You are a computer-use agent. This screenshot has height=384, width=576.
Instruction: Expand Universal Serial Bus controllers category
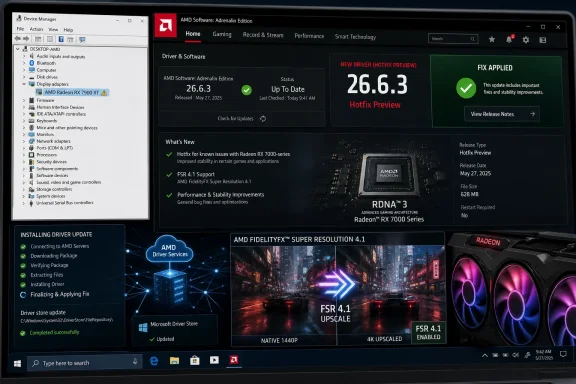[24, 203]
